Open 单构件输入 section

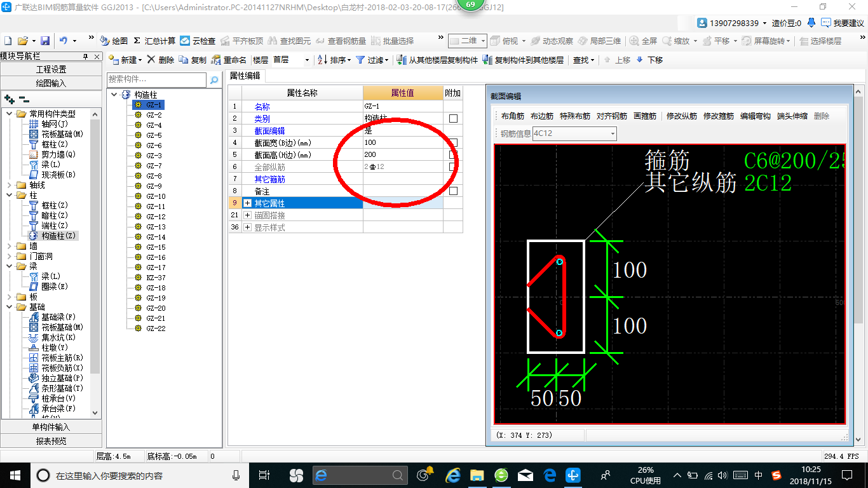[x=51, y=427]
